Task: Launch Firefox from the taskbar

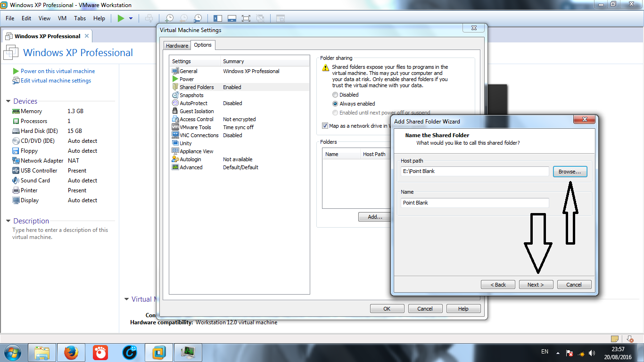Action: coord(71,352)
